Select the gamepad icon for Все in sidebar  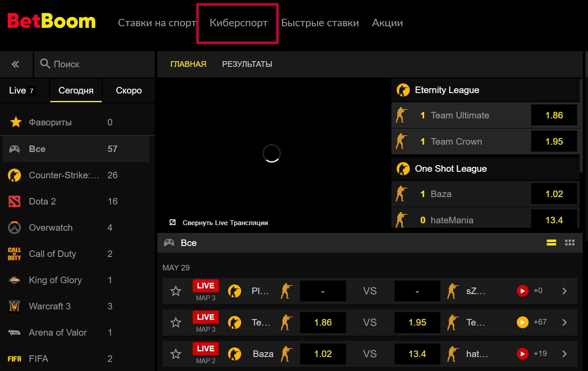click(x=15, y=149)
